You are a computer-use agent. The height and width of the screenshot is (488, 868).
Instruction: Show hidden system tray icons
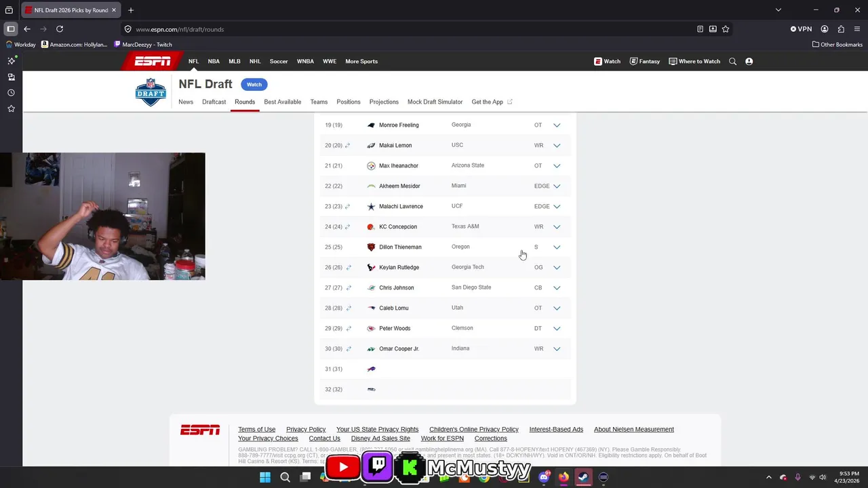coord(768,477)
